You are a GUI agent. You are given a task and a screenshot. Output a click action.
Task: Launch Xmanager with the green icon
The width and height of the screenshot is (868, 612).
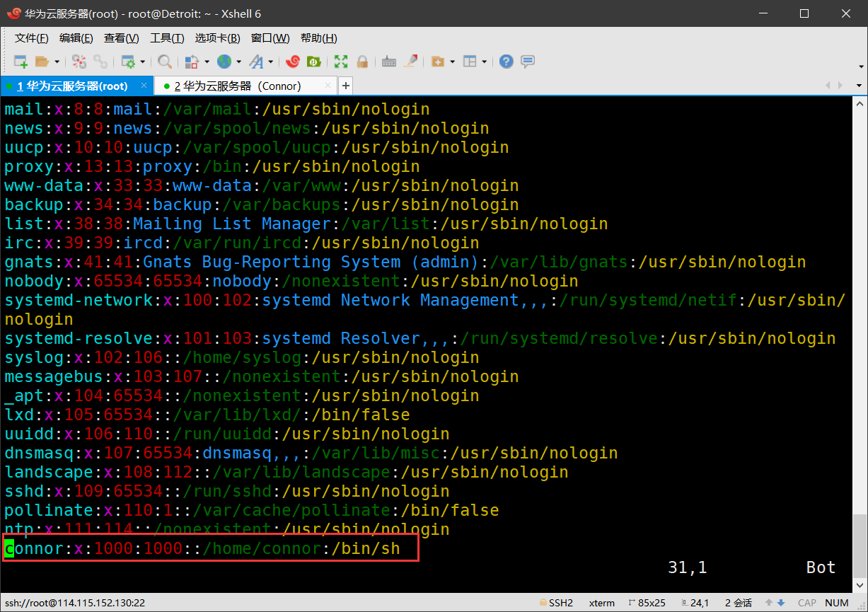point(314,62)
